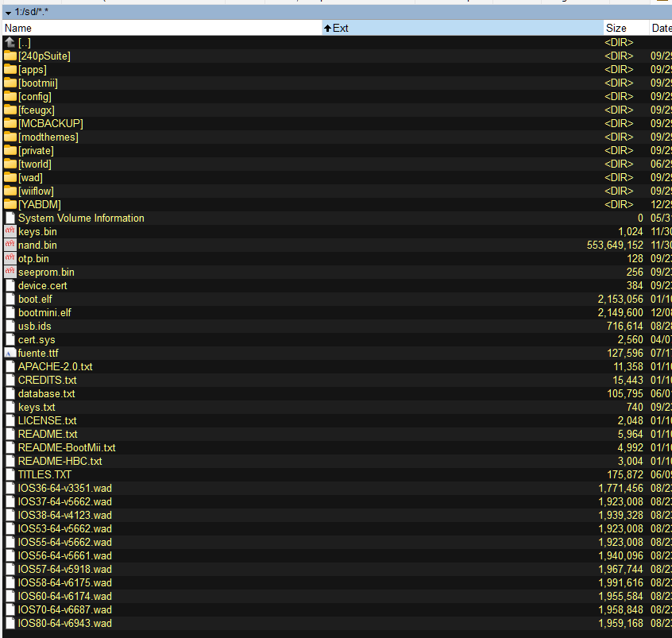This screenshot has height=638, width=672.
Task: Select the IOS56-64-v5661.wad file name
Action: coord(64,555)
